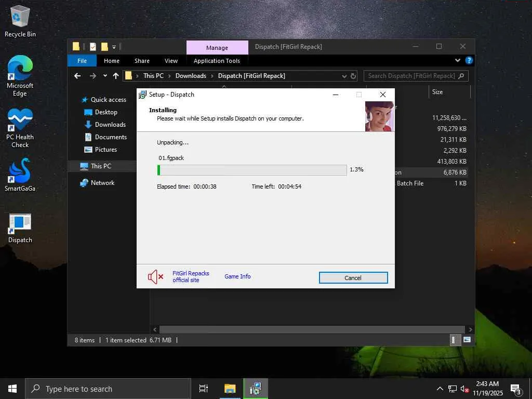Click File Explorer taskbar icon
Image resolution: width=532 pixels, height=399 pixels.
point(230,389)
